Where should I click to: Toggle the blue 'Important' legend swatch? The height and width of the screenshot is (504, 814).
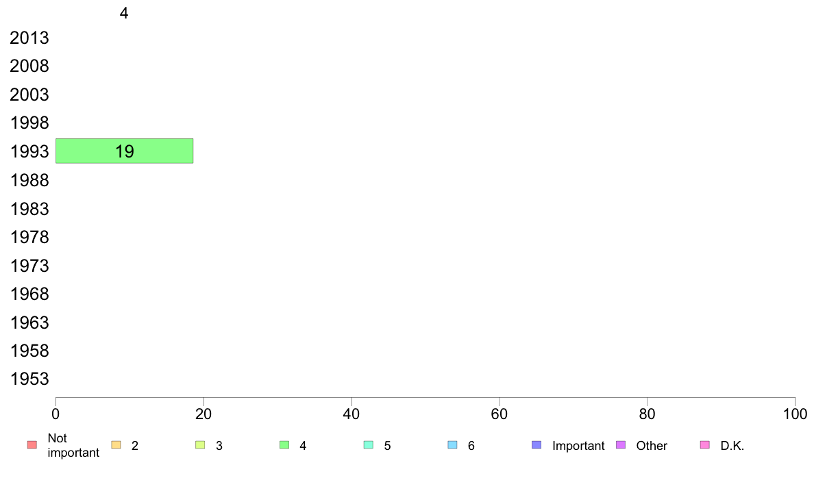point(536,445)
